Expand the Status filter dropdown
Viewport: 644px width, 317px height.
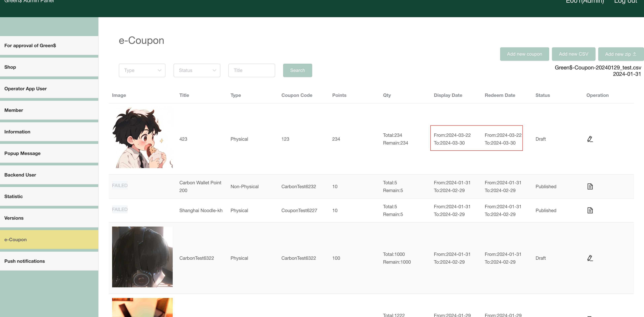[x=197, y=70]
